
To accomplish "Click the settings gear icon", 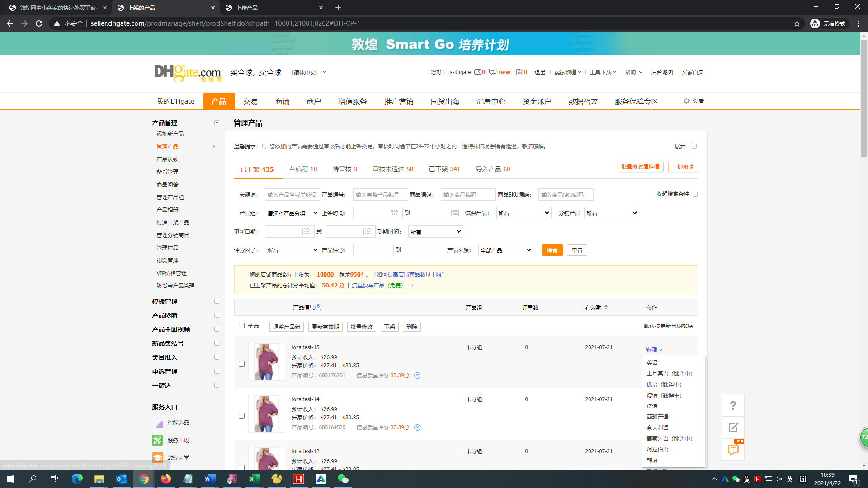I will click(686, 101).
